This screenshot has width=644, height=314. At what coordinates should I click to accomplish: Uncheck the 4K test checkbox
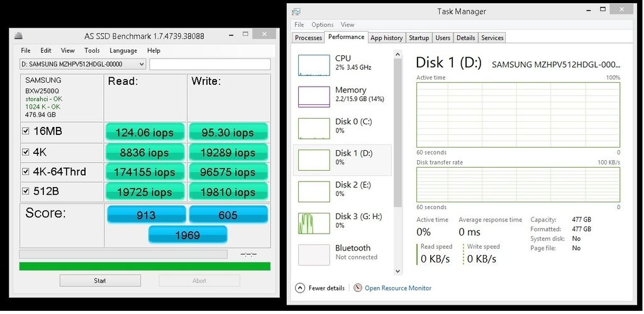(x=25, y=152)
